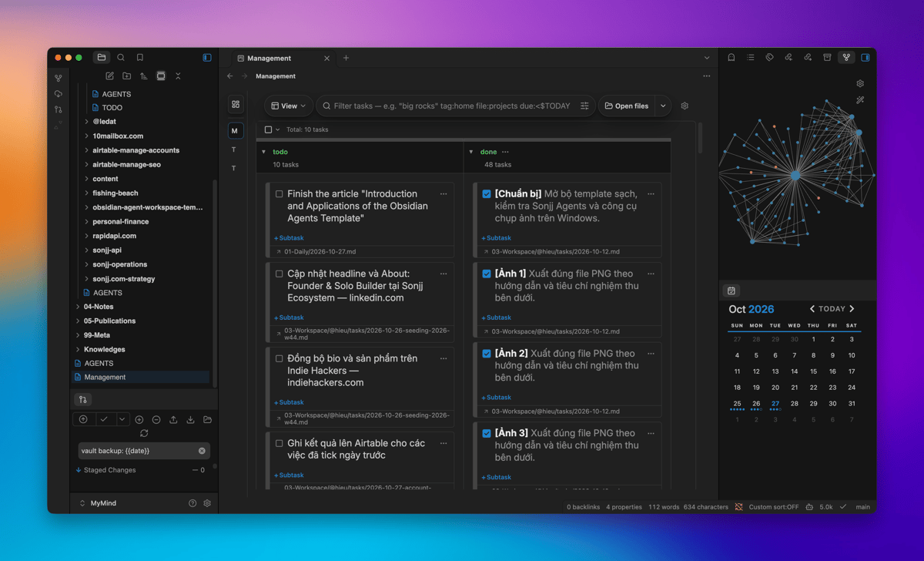Stage all changes with plus-circle icon
This screenshot has height=561, width=924.
[x=139, y=420]
